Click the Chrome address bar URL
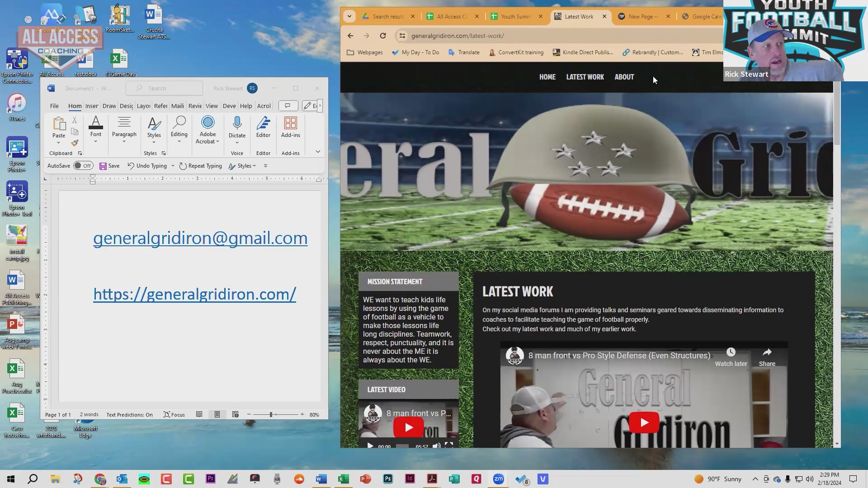The image size is (868, 488). 457,36
